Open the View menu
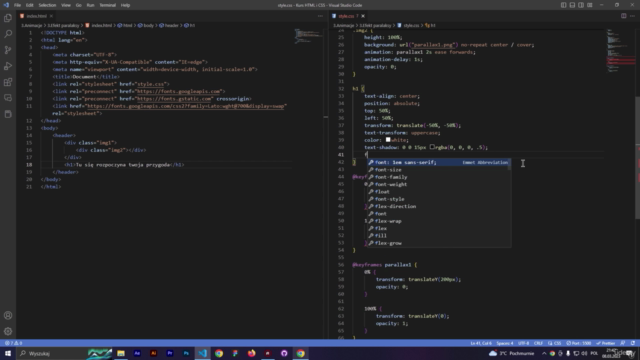640x360 pixels. tap(66, 5)
